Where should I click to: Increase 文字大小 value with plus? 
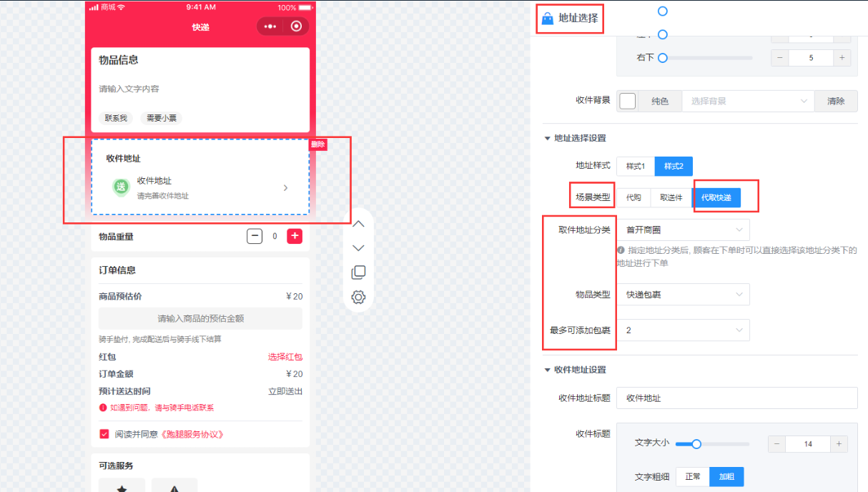(839, 444)
